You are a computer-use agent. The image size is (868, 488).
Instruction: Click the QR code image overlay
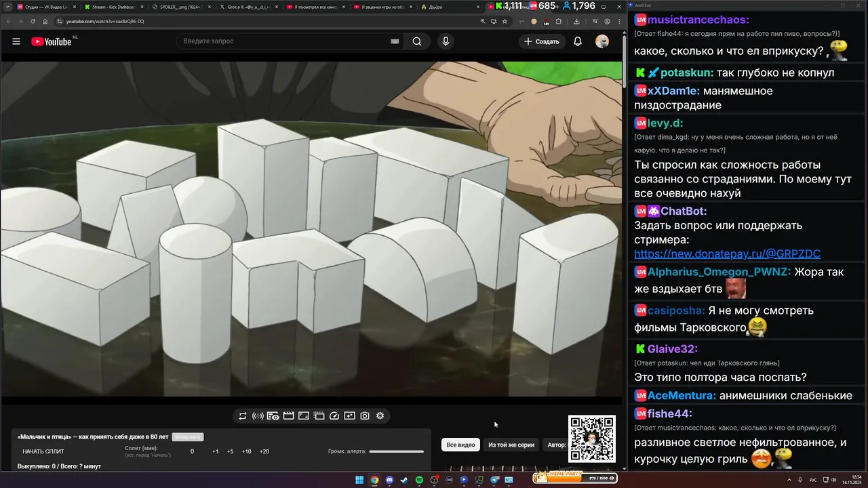[592, 439]
